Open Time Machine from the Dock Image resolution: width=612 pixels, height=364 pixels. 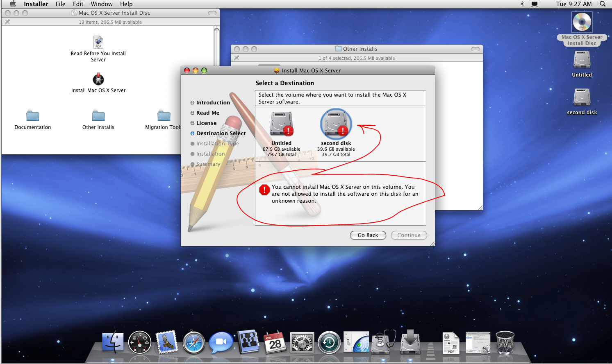point(329,342)
